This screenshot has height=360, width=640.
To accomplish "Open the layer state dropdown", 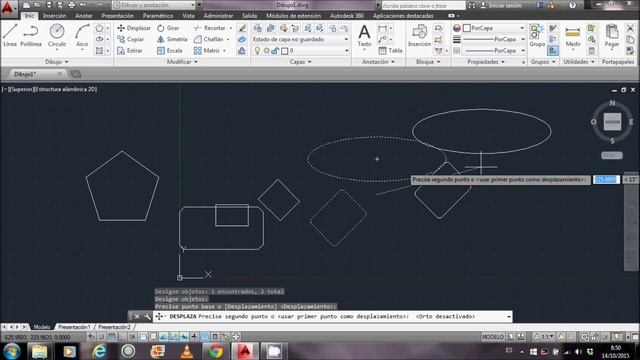I will tap(300, 39).
